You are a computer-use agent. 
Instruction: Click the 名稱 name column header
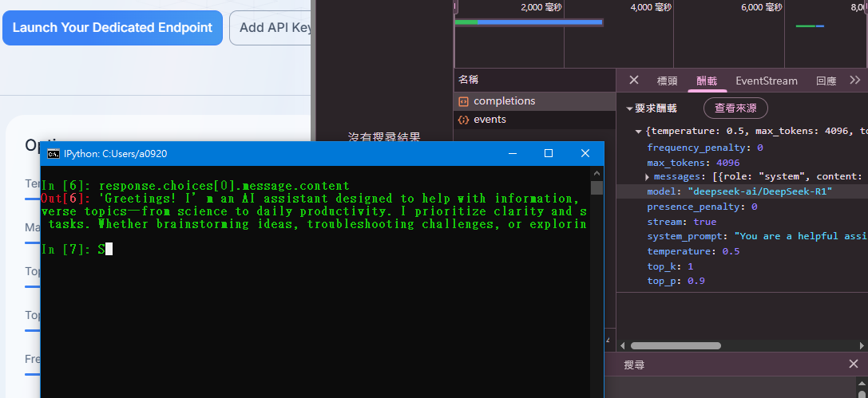pyautogui.click(x=469, y=81)
